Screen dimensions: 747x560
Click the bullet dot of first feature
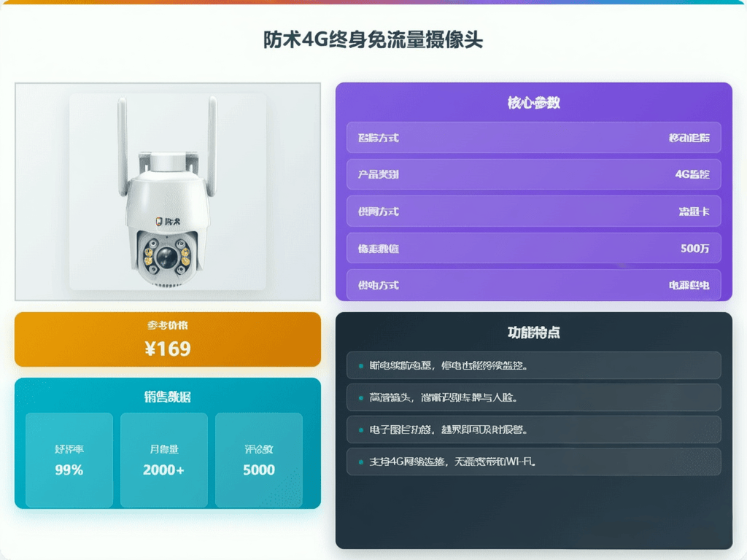point(360,366)
